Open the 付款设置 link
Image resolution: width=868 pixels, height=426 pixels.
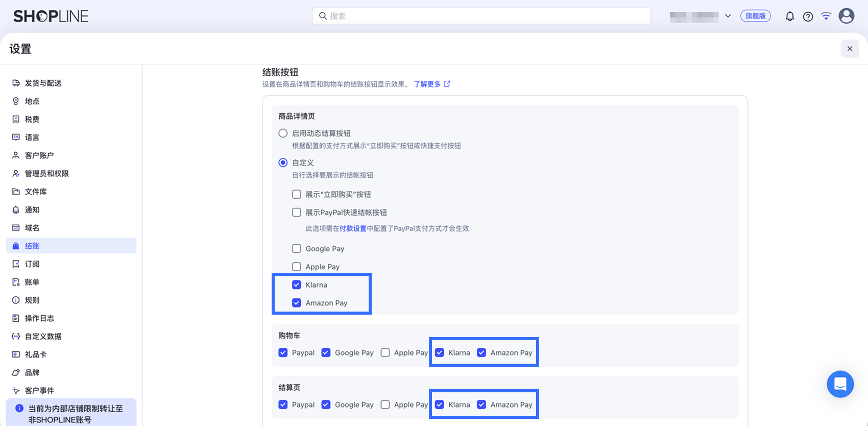click(353, 228)
